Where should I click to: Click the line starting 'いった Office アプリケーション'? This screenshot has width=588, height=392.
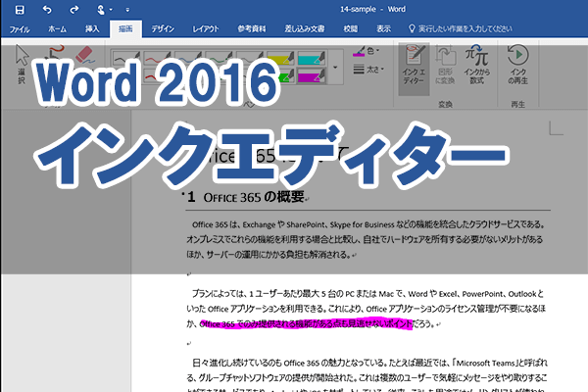(x=366, y=309)
